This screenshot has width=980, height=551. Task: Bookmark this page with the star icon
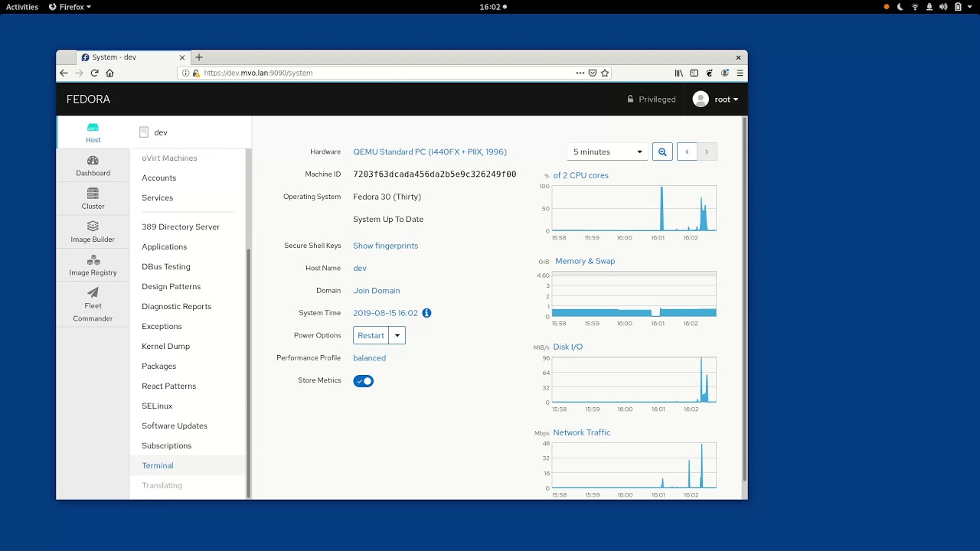coord(605,73)
